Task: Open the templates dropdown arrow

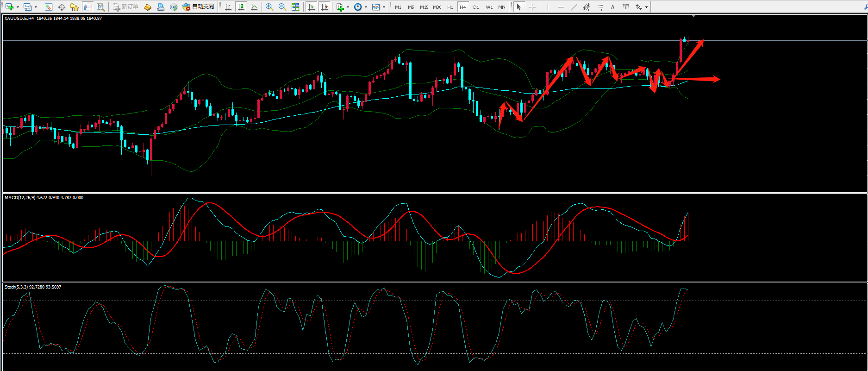Action: point(384,7)
